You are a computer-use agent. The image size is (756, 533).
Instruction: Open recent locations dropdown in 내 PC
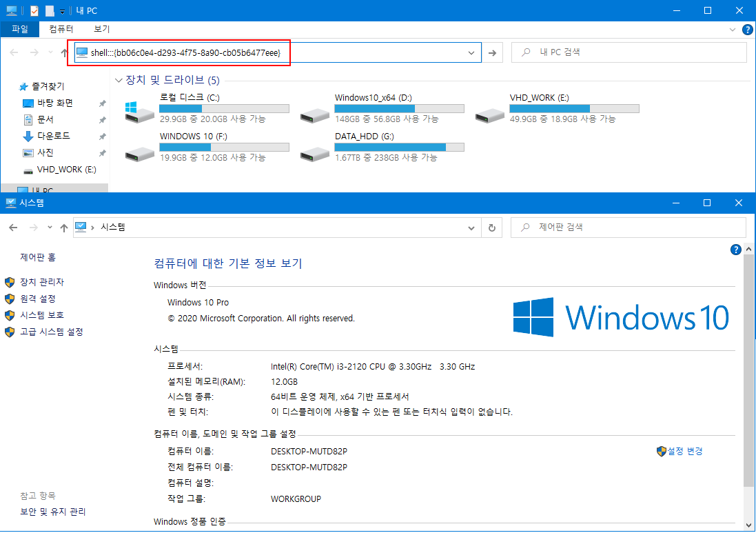(50, 52)
